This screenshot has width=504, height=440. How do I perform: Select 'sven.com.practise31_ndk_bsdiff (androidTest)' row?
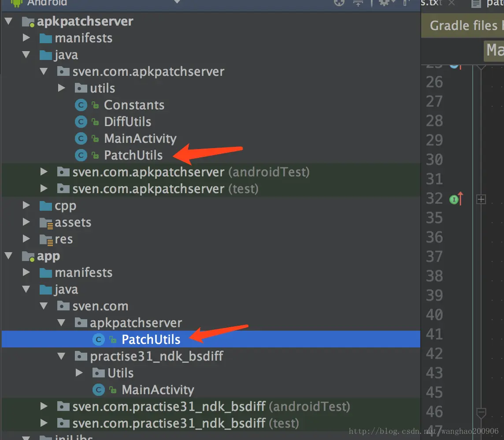[x=211, y=406]
